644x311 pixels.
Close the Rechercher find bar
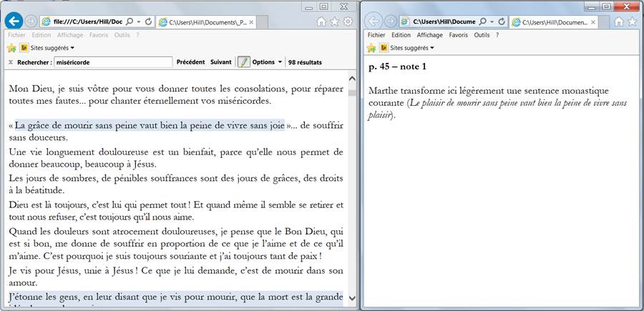(11, 62)
